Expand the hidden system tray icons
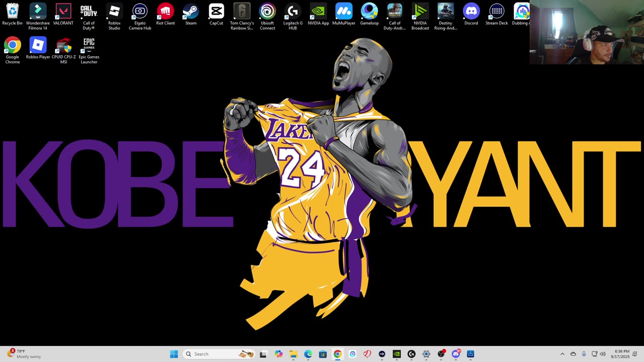644x362 pixels. click(562, 354)
